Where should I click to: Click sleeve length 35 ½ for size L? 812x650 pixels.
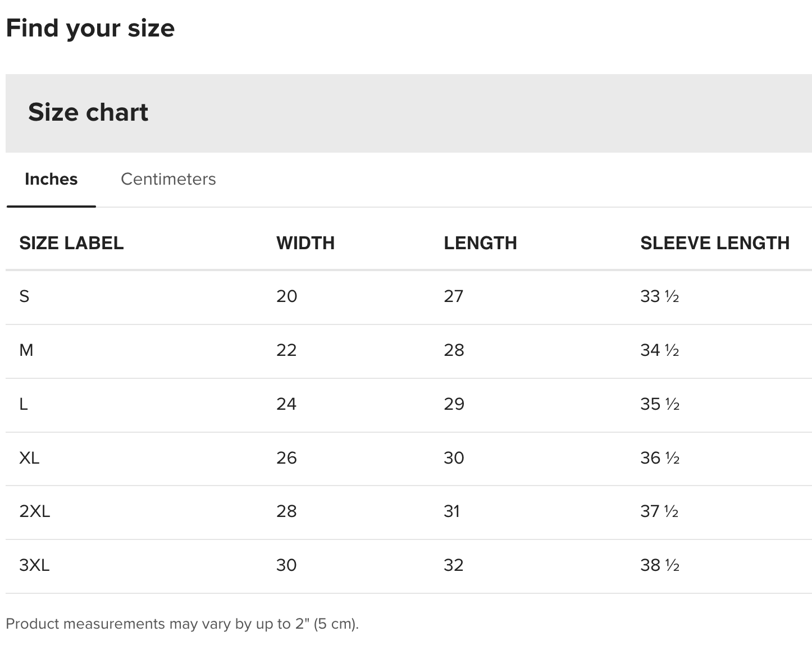[x=660, y=404]
